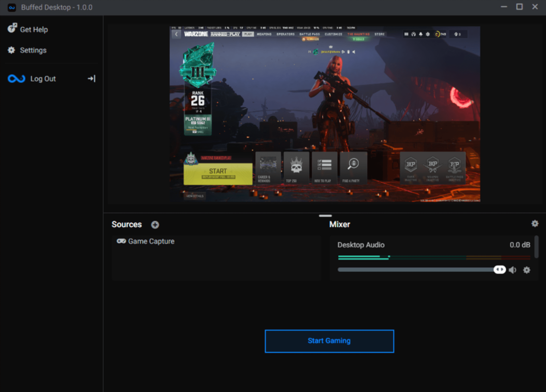This screenshot has width=546, height=392.
Task: Click the 0.0 dB volume value
Action: click(520, 245)
